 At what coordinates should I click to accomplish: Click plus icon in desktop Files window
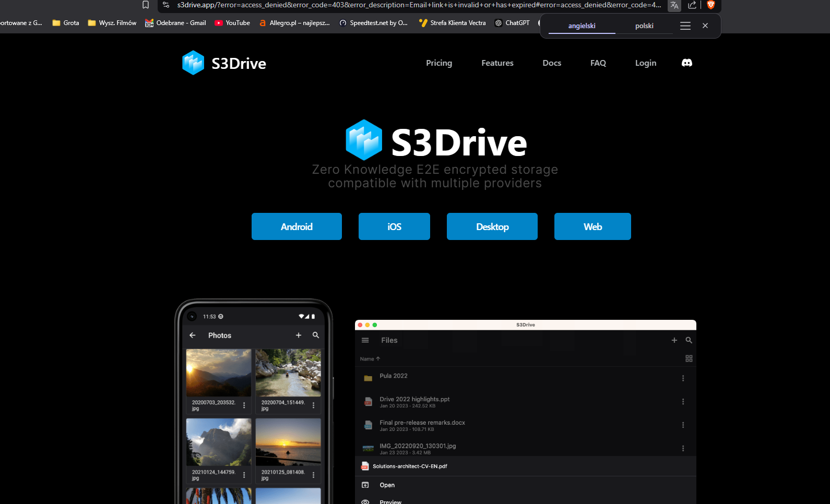[674, 340]
